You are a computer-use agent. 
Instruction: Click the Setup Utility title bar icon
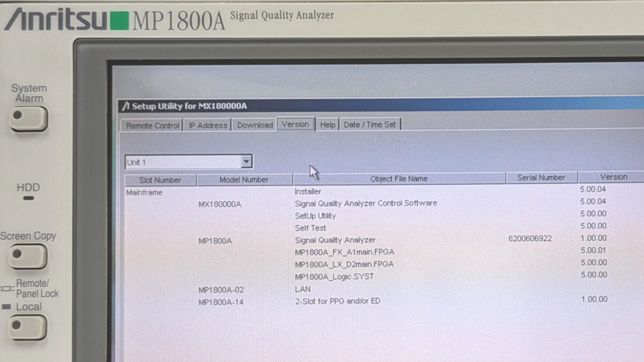tap(126, 106)
